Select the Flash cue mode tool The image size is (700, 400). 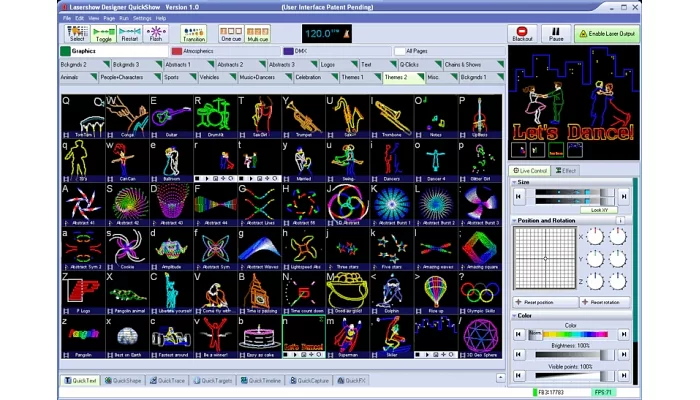pyautogui.click(x=156, y=34)
